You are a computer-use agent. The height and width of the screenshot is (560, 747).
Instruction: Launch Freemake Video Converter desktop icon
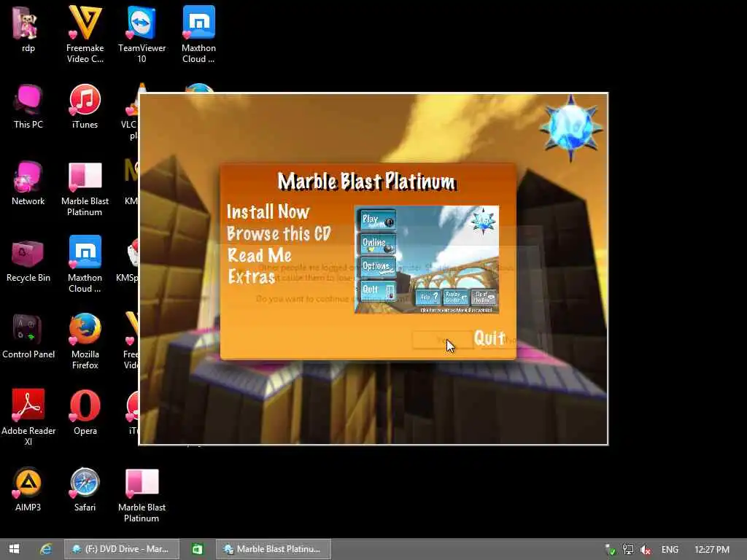click(85, 34)
